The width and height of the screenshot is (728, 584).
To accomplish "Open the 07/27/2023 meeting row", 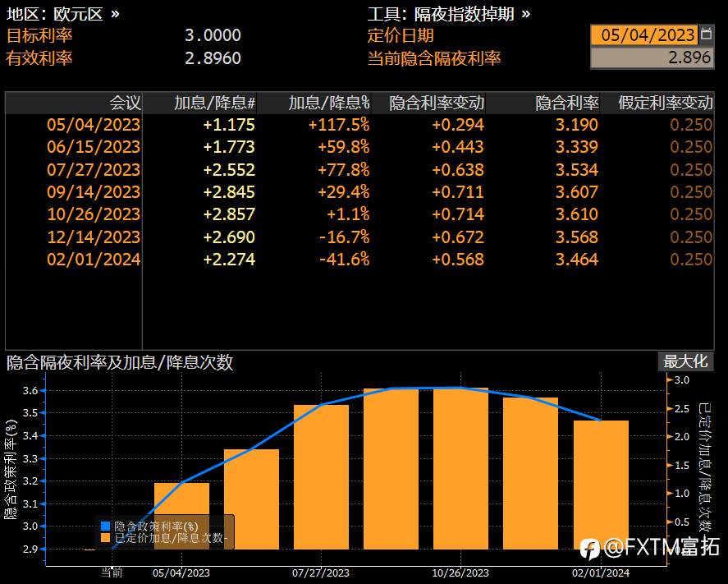I will click(93, 169).
